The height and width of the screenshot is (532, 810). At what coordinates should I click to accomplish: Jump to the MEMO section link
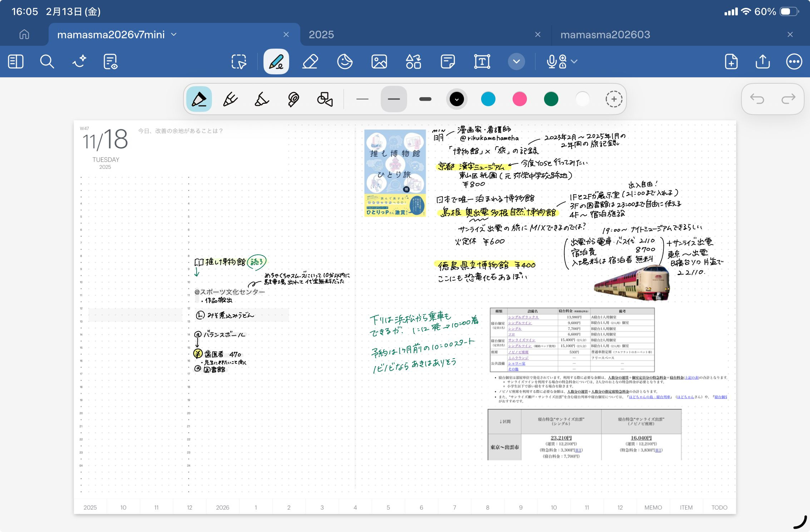(x=653, y=507)
